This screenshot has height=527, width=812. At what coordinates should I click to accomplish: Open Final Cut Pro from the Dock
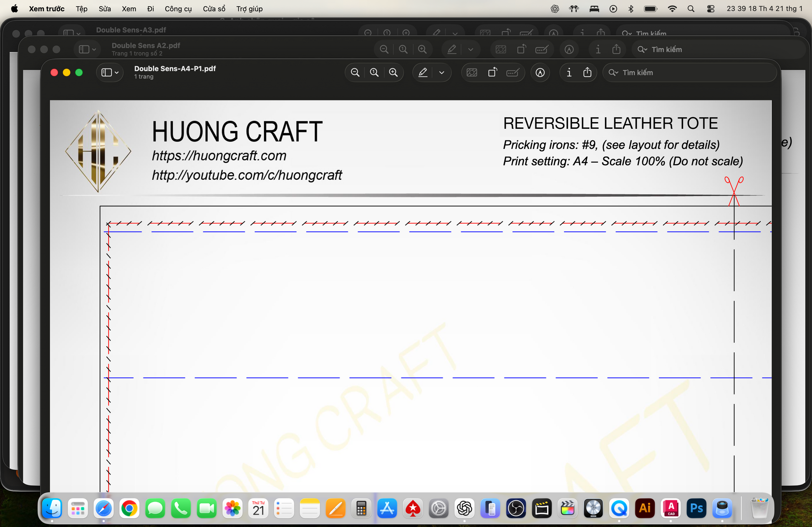coord(568,508)
